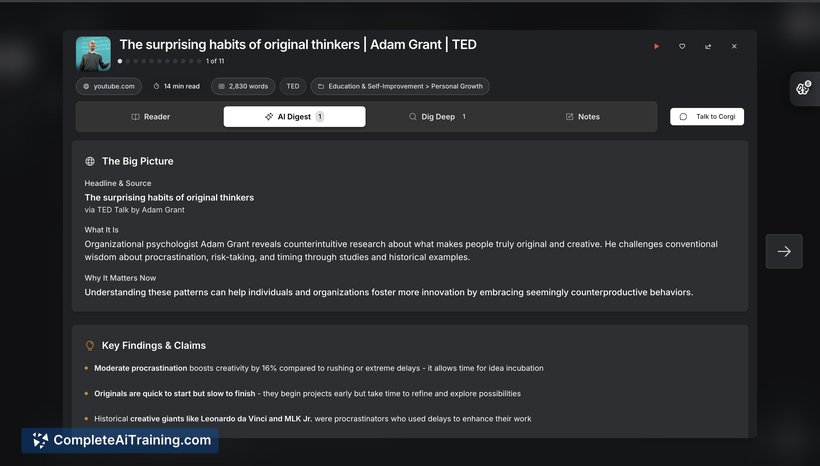
Task: Click the 2,830 words chip
Action: 243,86
